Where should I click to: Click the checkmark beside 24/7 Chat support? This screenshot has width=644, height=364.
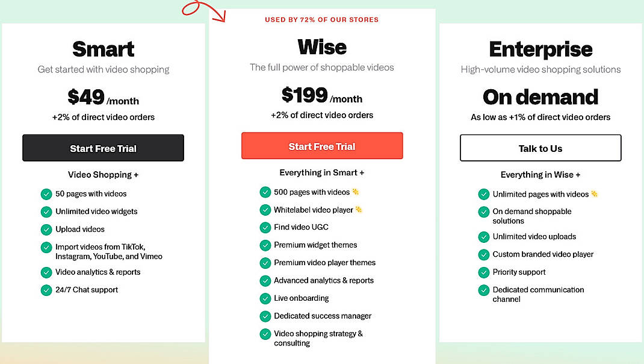click(46, 290)
